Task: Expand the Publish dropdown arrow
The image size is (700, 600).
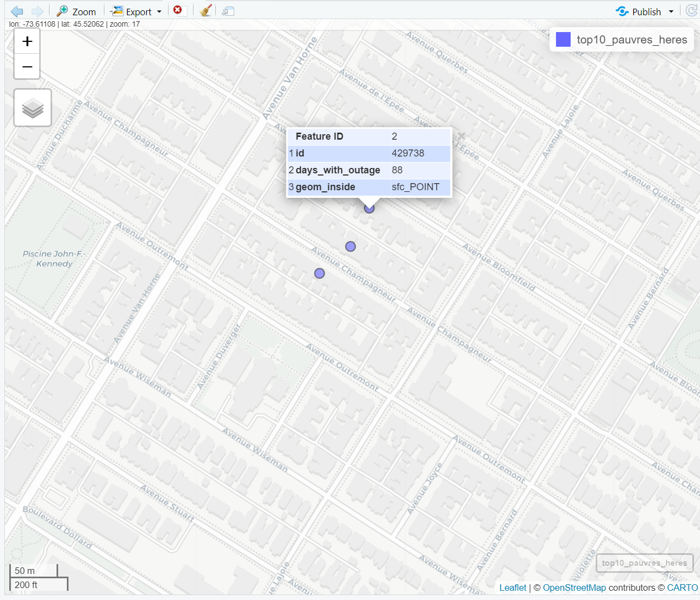Action: coord(671,11)
